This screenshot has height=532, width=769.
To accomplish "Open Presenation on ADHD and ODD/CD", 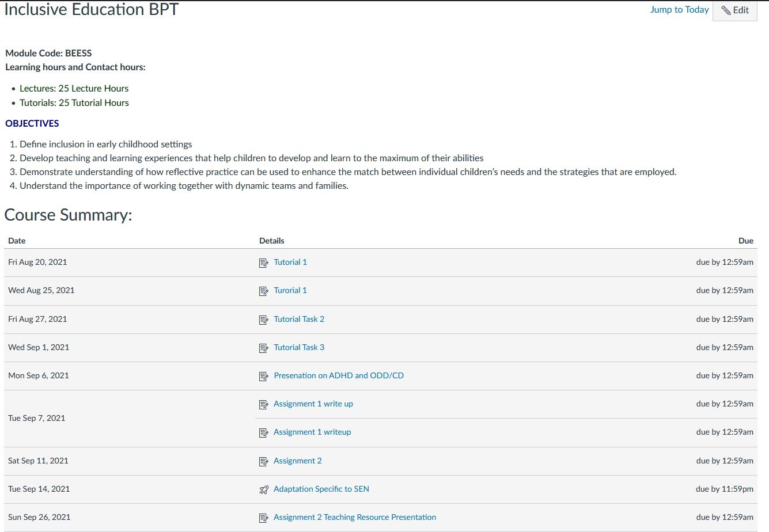I will (x=339, y=375).
